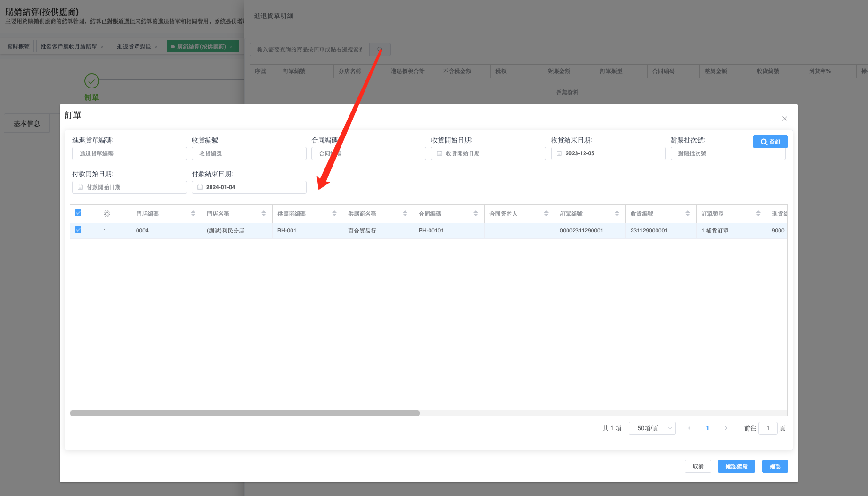Open the 50項/頁 page size dropdown
Viewport: 868px width, 496px height.
tap(652, 428)
